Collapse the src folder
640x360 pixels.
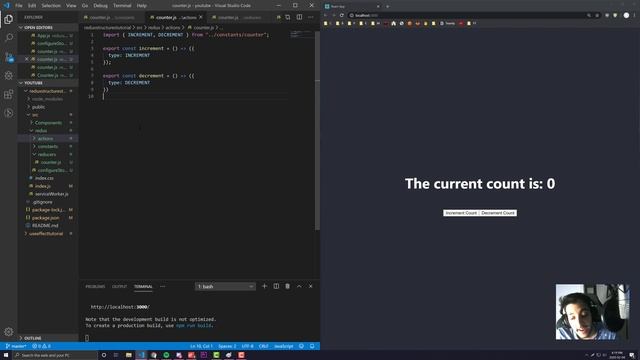(x=48, y=115)
